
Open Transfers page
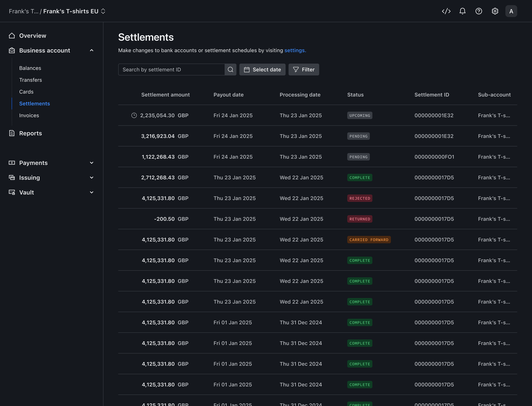[x=31, y=80]
